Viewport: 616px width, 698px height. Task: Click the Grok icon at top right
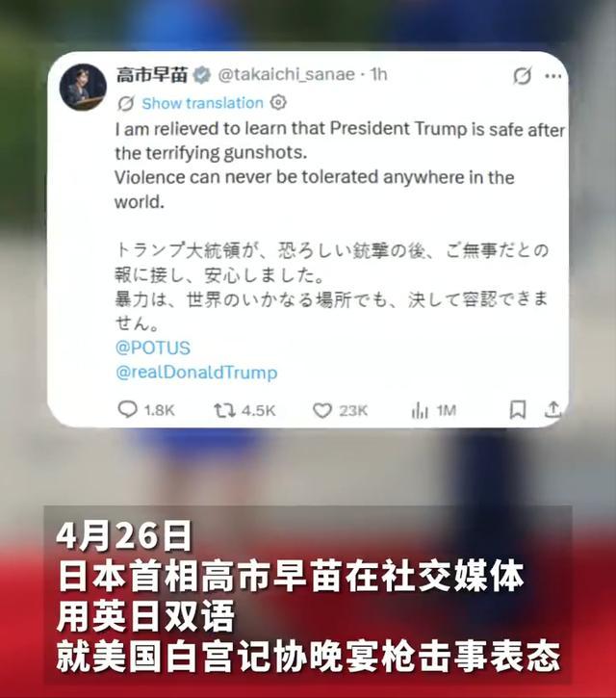[522, 76]
